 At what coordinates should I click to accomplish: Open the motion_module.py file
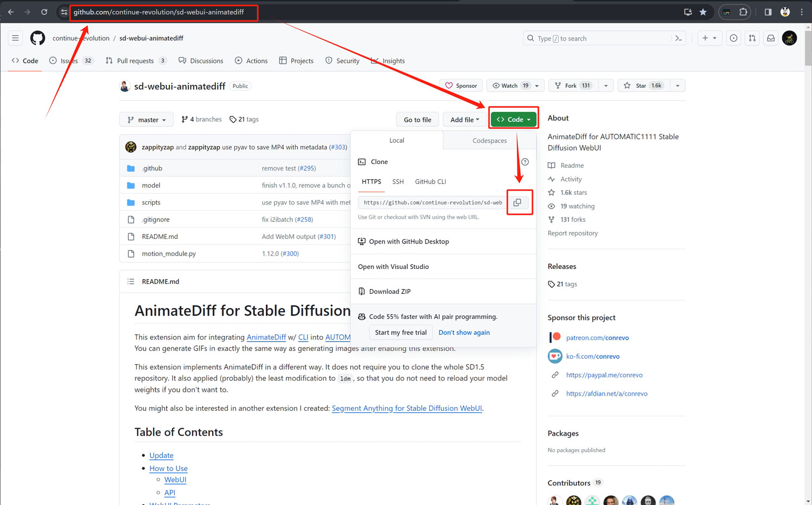pyautogui.click(x=169, y=253)
